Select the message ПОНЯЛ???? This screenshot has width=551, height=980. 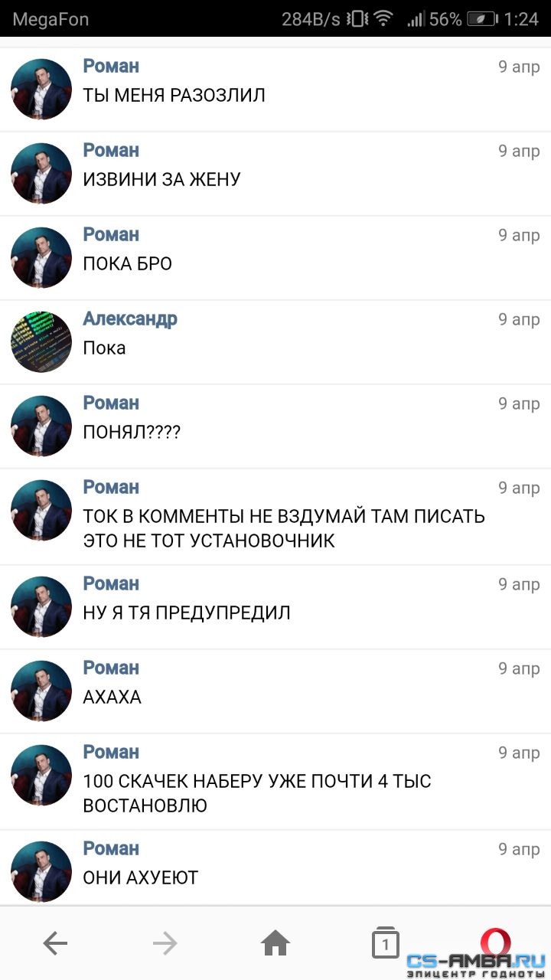[132, 432]
